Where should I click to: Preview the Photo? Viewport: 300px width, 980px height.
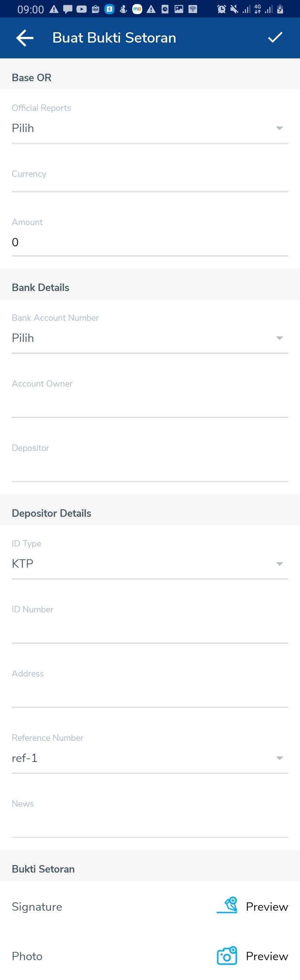click(267, 956)
